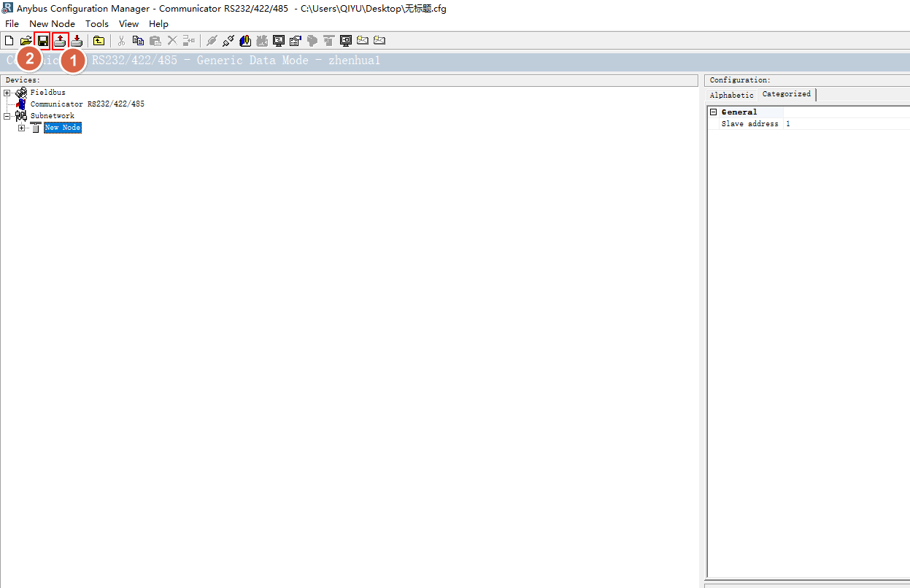Open the Node Monitor screen icon
This screenshot has width=910, height=588.
[x=346, y=41]
